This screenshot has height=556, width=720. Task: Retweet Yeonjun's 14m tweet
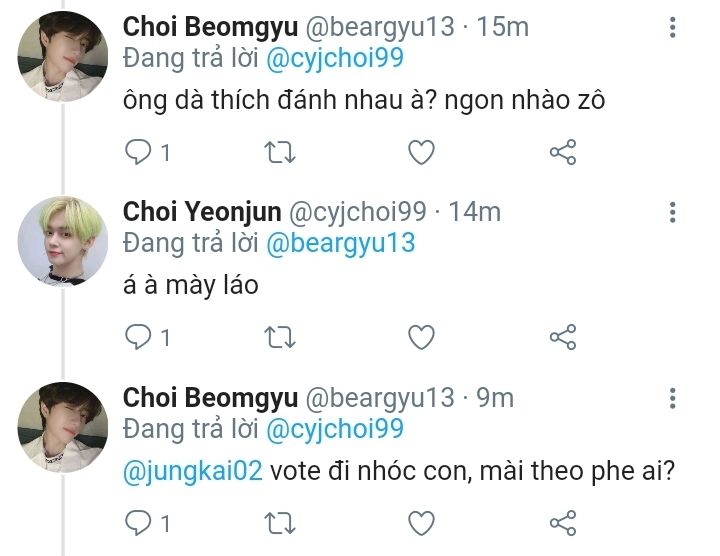(279, 337)
